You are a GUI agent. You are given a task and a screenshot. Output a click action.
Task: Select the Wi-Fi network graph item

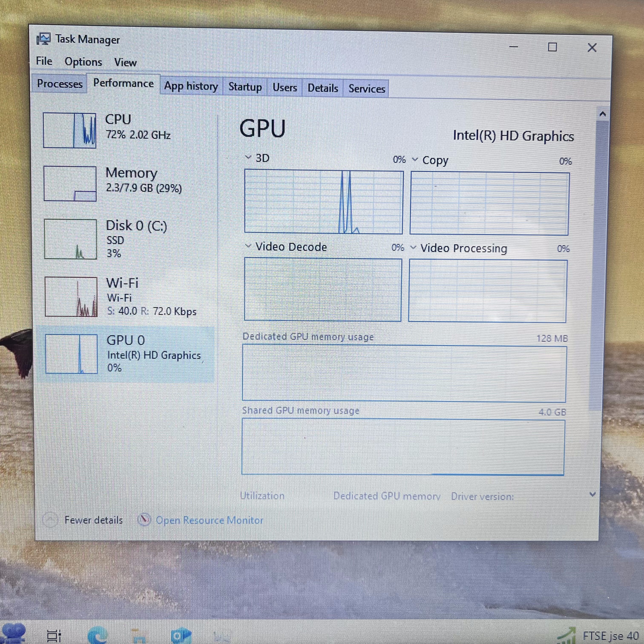[71, 297]
